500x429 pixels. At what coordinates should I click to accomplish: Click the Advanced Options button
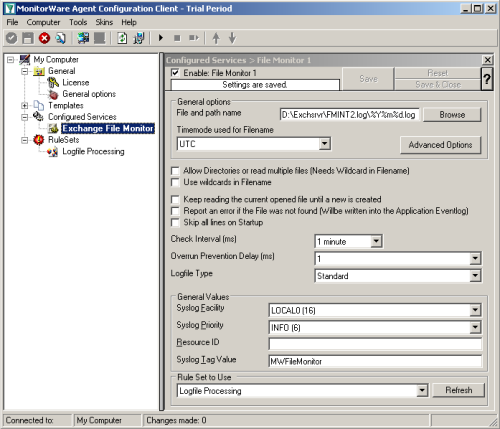(440, 145)
